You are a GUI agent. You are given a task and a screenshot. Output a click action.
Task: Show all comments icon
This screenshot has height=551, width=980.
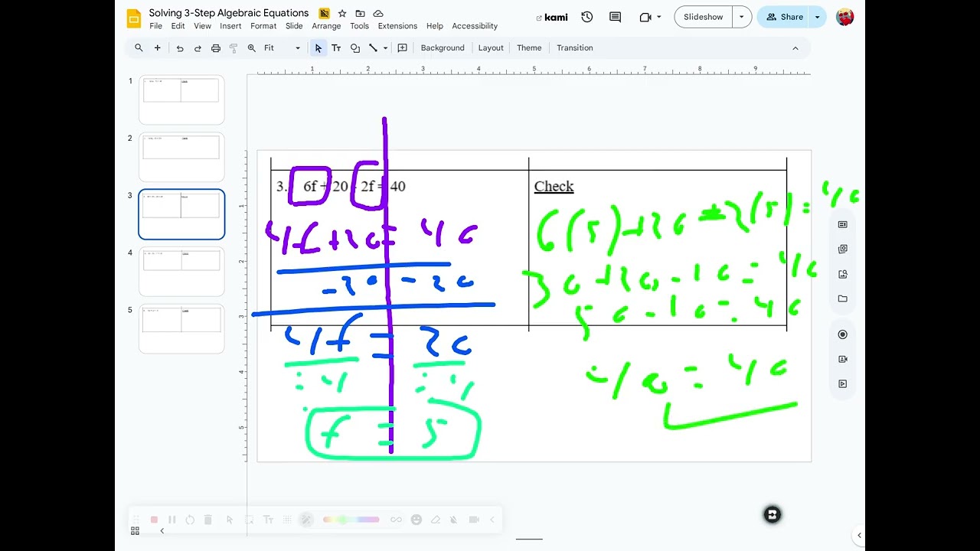pos(615,17)
